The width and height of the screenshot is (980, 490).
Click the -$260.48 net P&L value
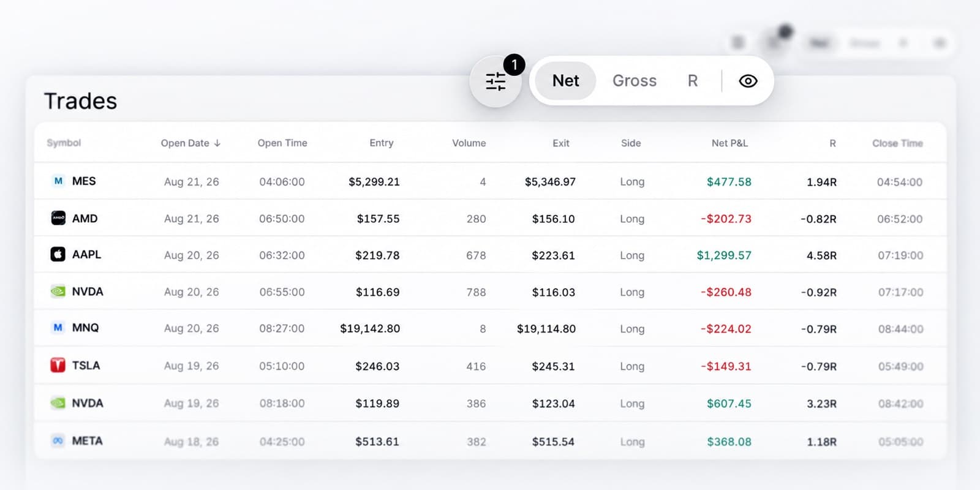[726, 292]
